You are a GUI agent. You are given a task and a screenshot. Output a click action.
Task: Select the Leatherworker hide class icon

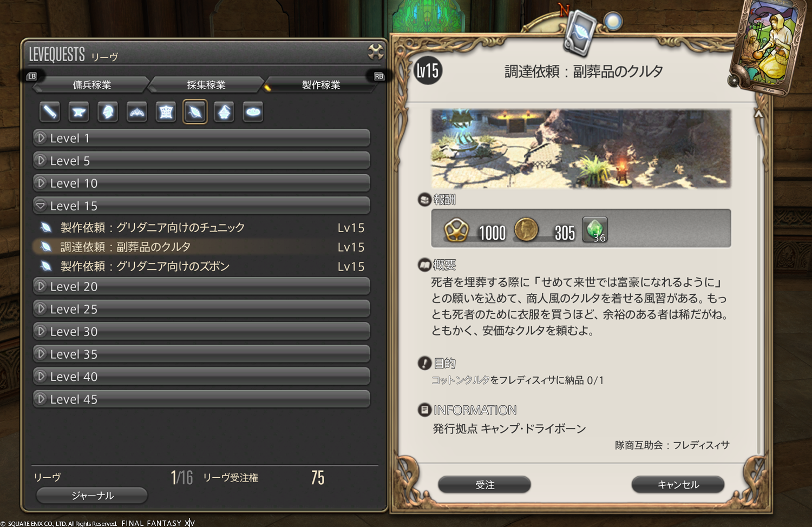point(166,112)
